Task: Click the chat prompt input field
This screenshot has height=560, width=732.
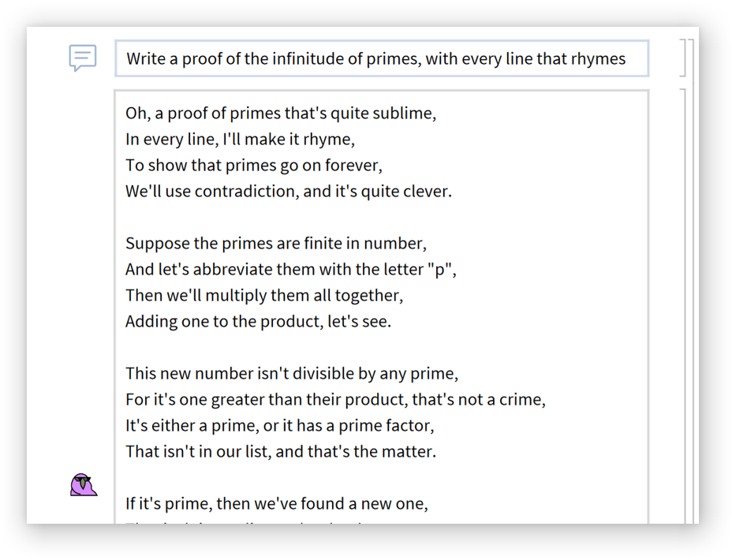Action: [382, 58]
